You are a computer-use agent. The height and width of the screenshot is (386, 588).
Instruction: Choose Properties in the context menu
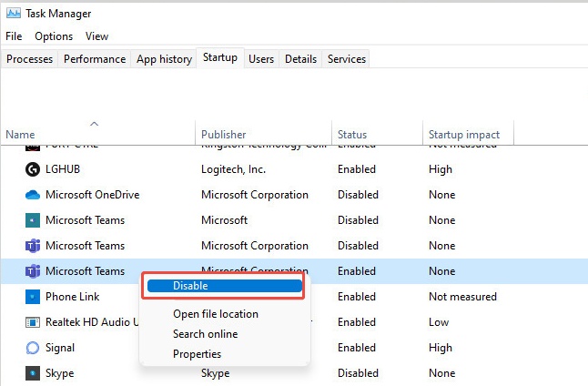coord(197,354)
